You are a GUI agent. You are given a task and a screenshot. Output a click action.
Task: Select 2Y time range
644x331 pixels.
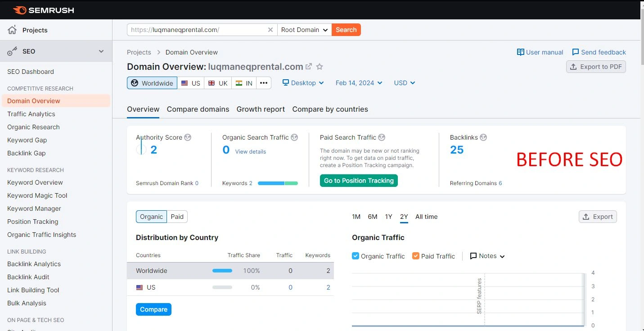point(404,217)
